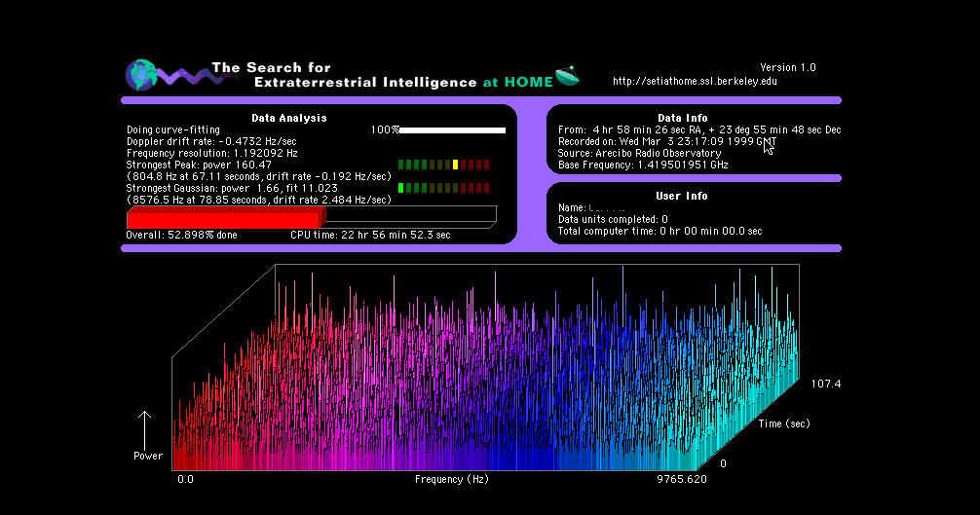Click the "100%" percentage label
The height and width of the screenshot is (515, 980).
pyautogui.click(x=385, y=129)
